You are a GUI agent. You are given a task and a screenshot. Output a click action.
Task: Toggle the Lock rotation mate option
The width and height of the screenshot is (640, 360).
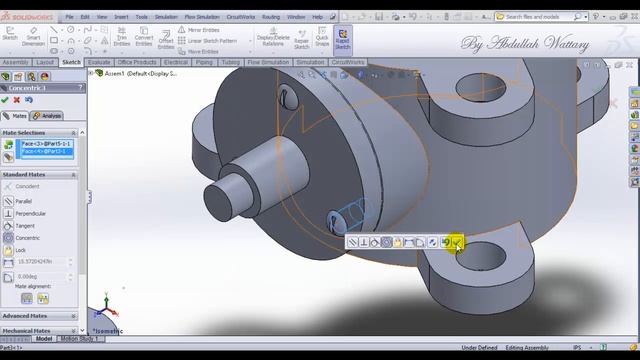click(15, 250)
